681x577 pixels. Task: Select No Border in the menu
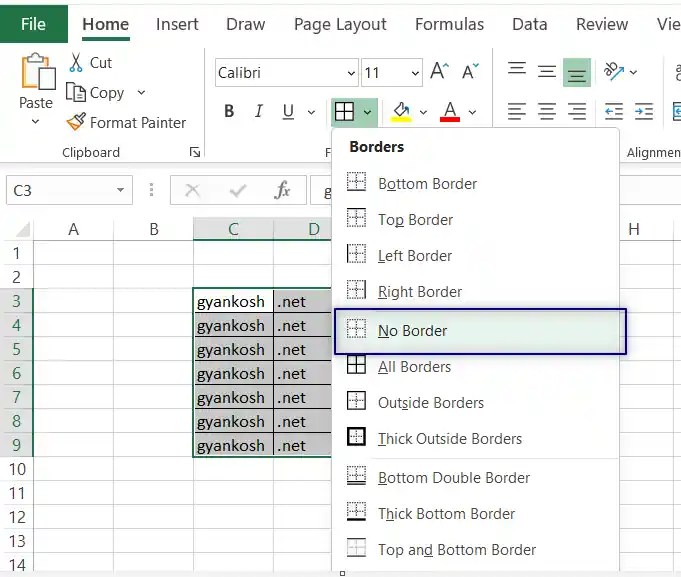(x=480, y=331)
